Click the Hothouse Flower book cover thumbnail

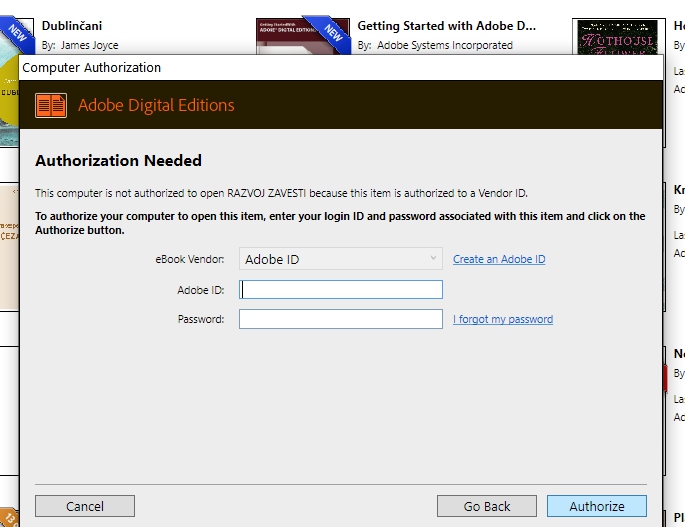(619, 37)
